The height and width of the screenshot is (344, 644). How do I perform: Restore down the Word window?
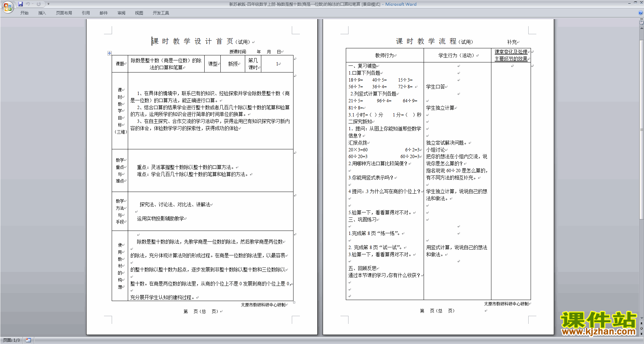coord(635,3)
